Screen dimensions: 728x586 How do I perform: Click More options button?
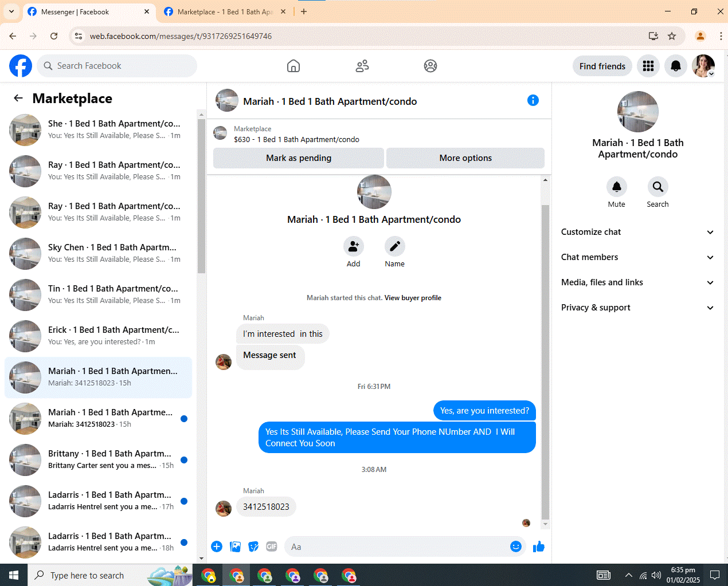click(465, 158)
